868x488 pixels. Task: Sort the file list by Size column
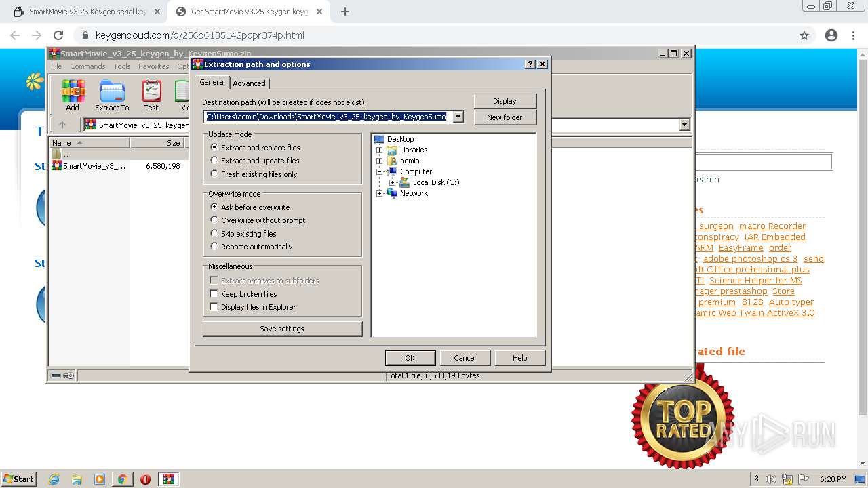point(157,143)
